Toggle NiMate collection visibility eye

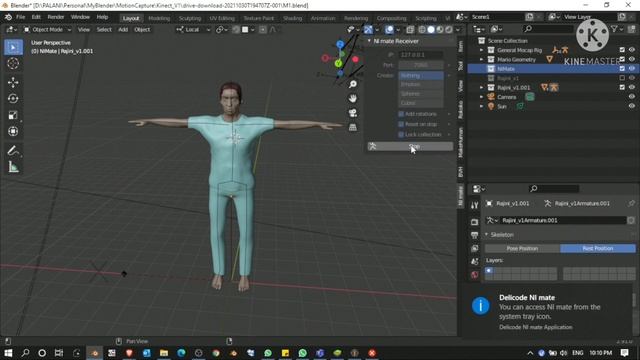click(x=631, y=69)
